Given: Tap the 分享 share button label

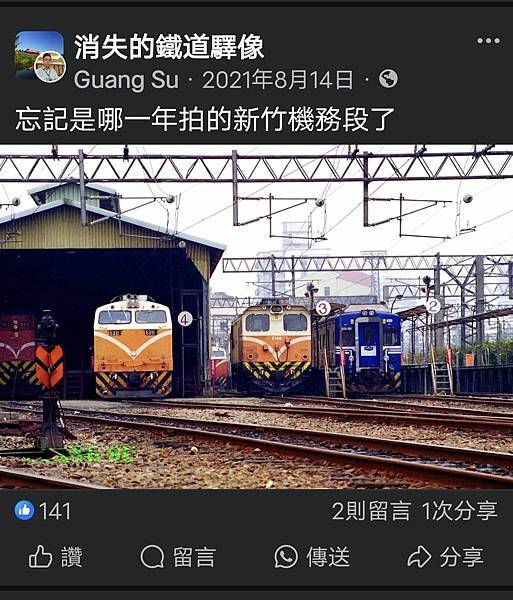Looking at the screenshot, I should (x=461, y=557).
